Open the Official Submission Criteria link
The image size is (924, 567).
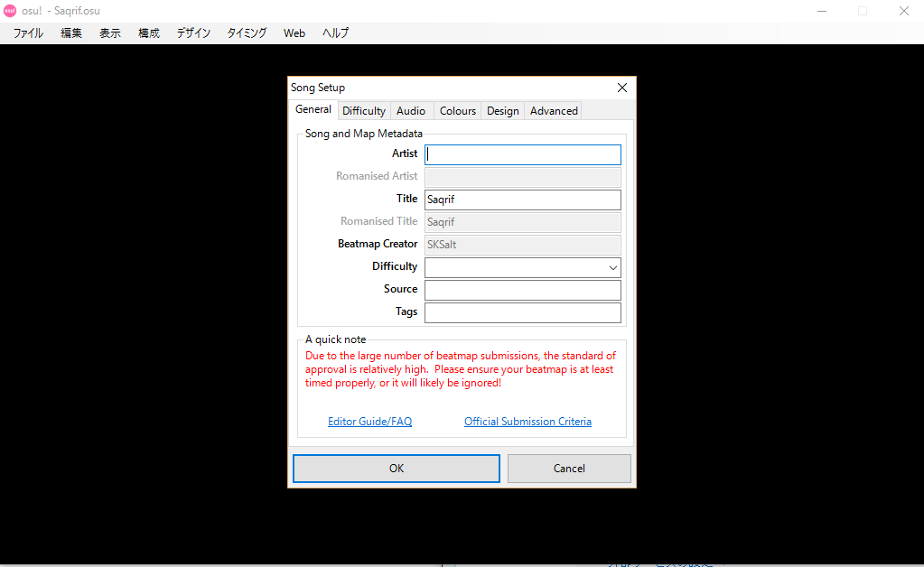[x=527, y=422]
